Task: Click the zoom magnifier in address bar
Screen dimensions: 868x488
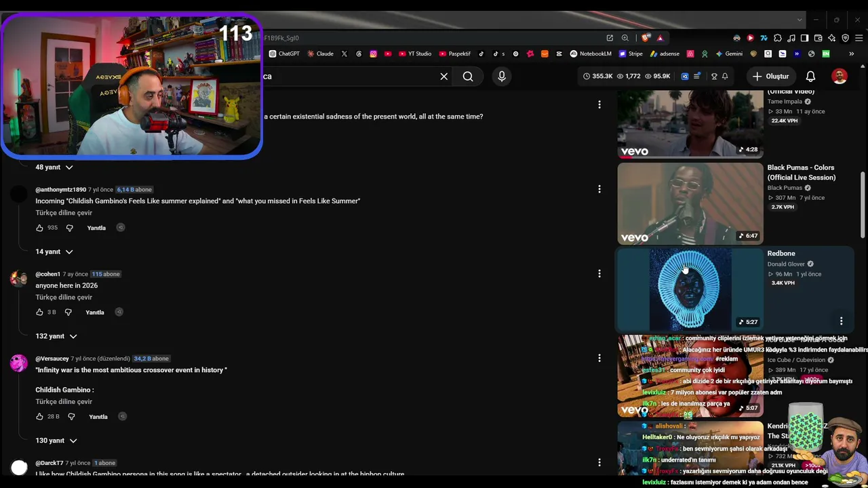Action: point(625,38)
